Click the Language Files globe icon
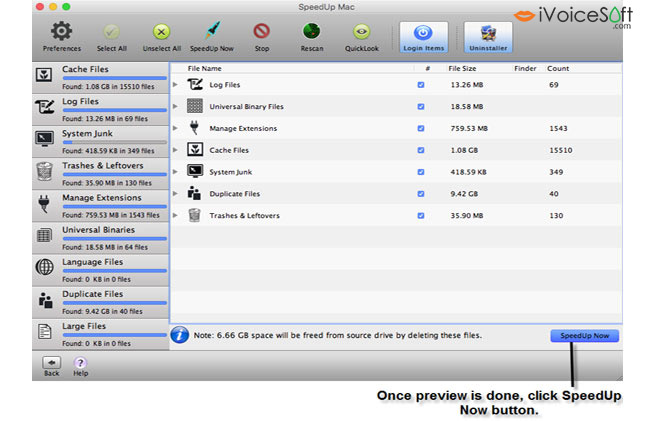This screenshot has height=421, width=645. (44, 267)
